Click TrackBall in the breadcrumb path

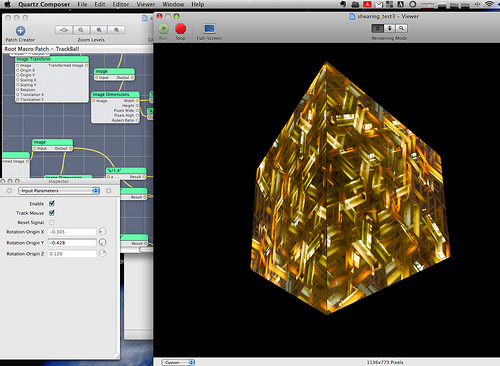click(67, 49)
